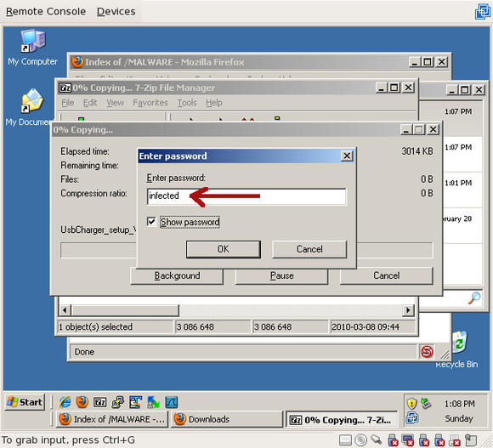The image size is (493, 448).
Task: Switch to the Downloads taskbar button
Action: click(226, 419)
